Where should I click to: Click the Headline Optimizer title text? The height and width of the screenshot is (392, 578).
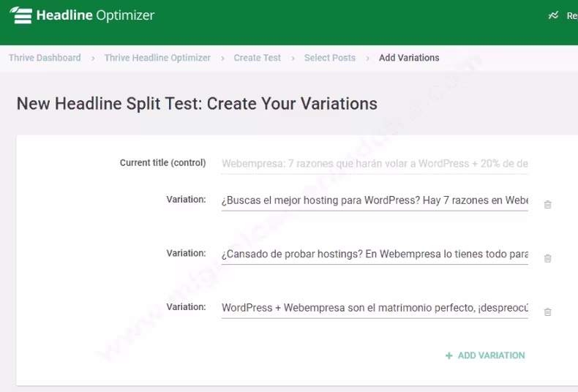click(x=95, y=15)
